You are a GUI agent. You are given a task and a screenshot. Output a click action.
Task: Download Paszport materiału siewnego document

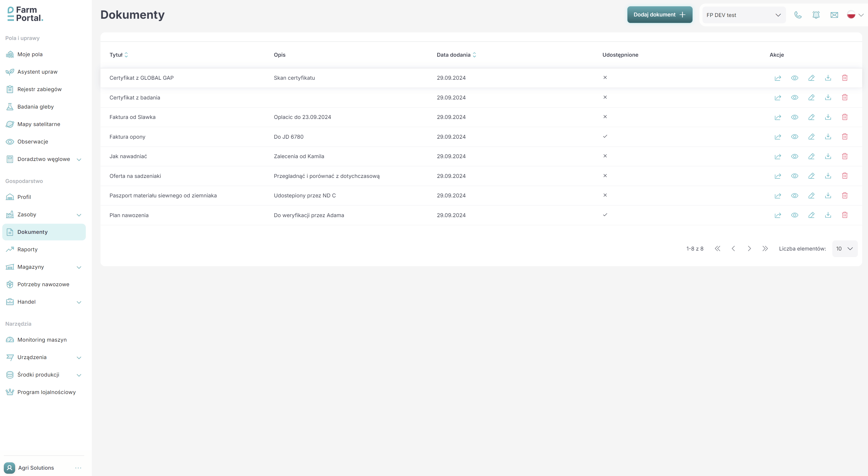828,195
